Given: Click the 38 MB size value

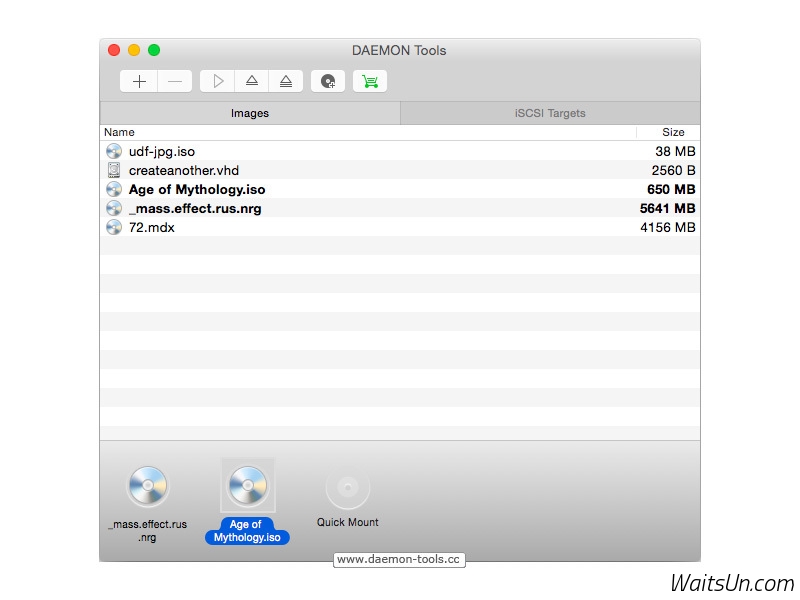Looking at the screenshot, I should 675,151.
